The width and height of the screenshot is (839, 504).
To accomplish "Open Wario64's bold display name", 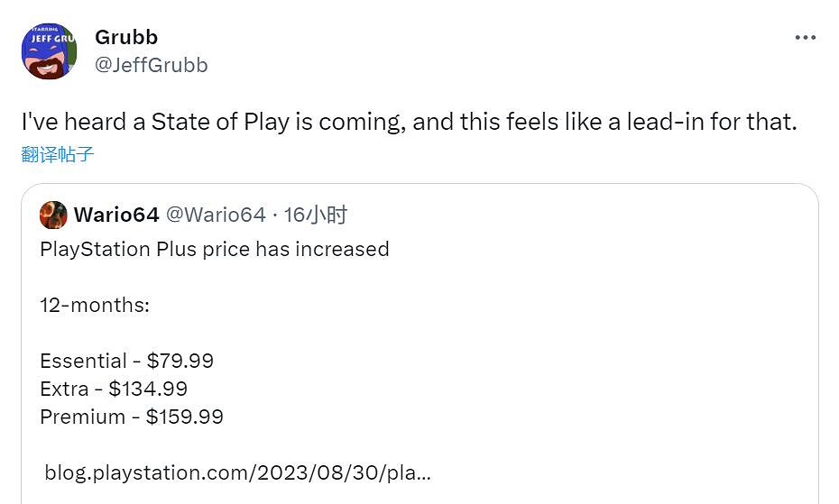I will tap(116, 215).
